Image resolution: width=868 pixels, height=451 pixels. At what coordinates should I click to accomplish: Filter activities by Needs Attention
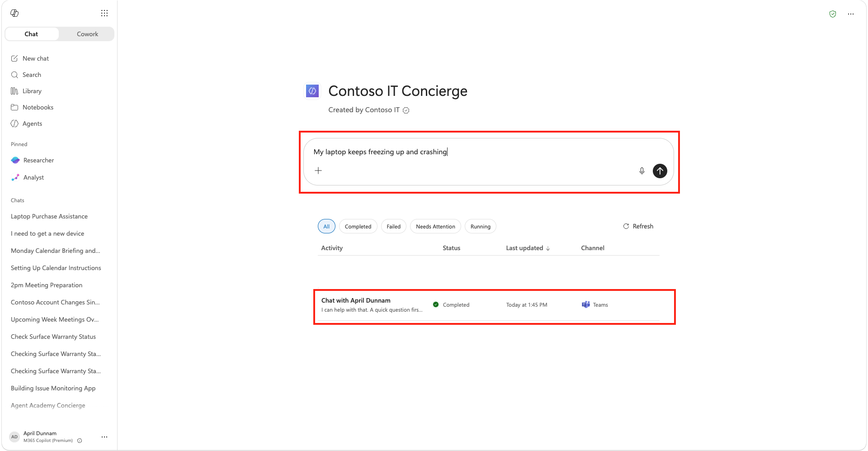click(x=435, y=227)
